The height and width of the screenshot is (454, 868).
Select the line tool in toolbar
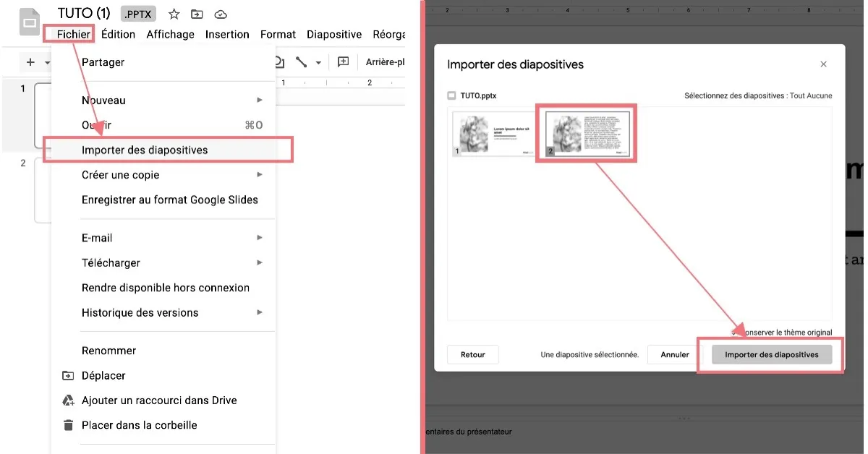[x=302, y=62]
